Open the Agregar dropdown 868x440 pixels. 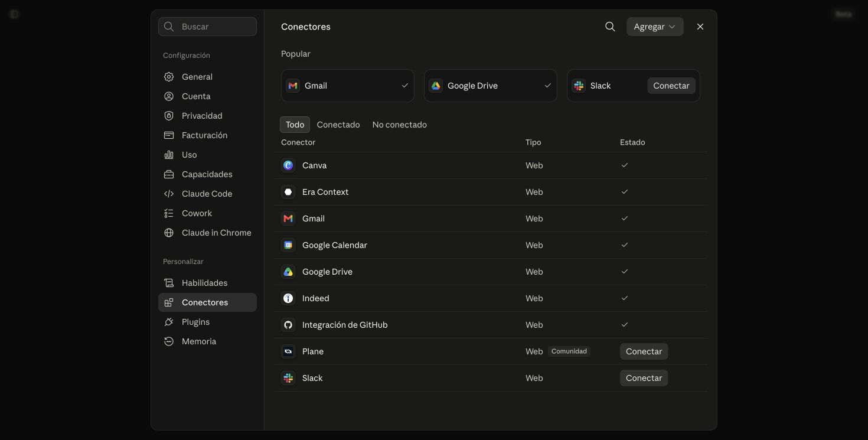coord(655,27)
